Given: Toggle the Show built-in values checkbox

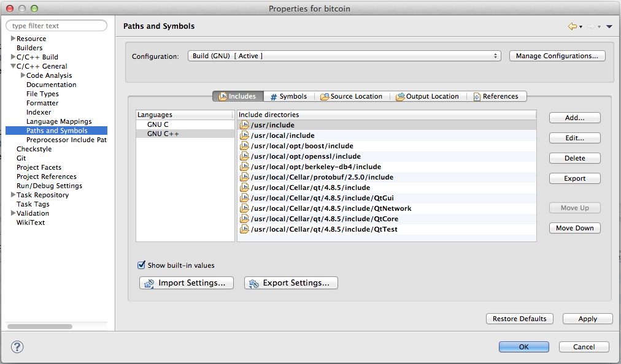Looking at the screenshot, I should click(141, 265).
